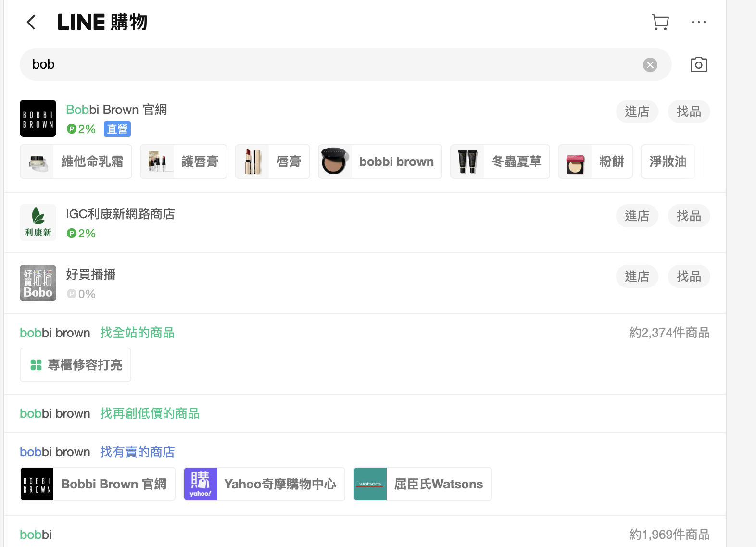Screen dimensions: 756x547
Task: Open 屈臣氏Watsons seller chip
Action: click(x=422, y=484)
